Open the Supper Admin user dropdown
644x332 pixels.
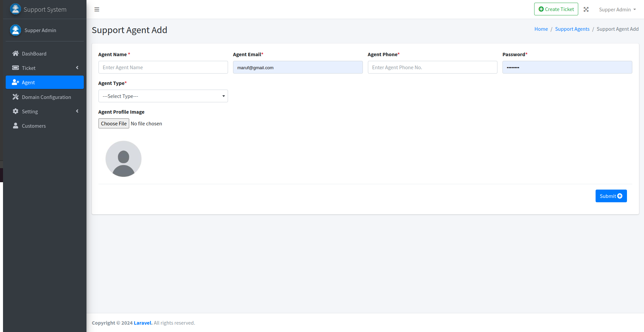[617, 9]
